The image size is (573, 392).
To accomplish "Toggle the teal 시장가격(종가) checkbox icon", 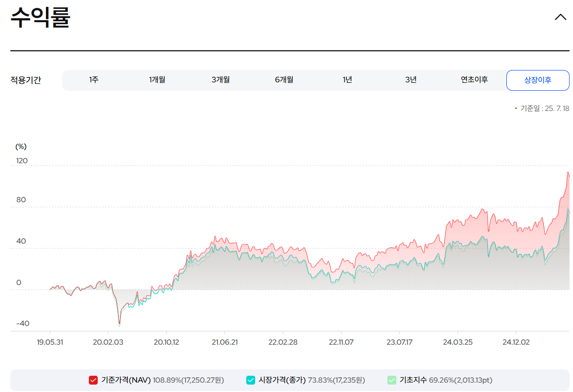I will pyautogui.click(x=252, y=380).
